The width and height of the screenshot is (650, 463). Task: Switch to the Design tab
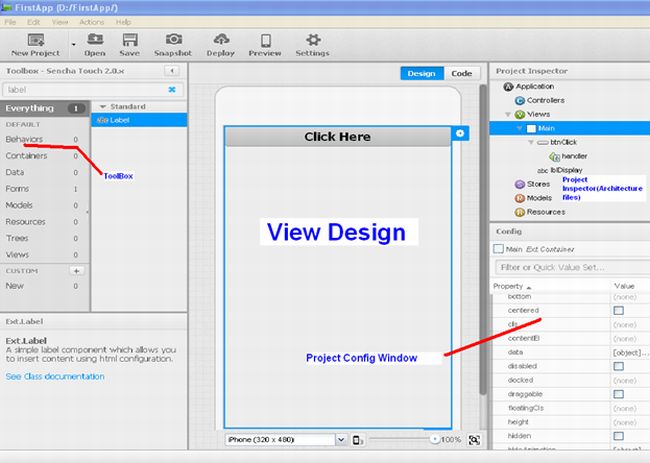click(422, 73)
